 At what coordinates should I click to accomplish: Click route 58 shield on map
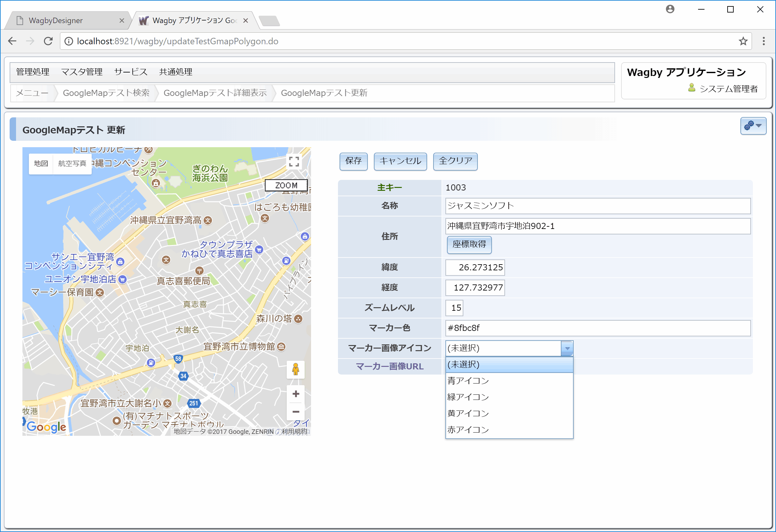point(178,359)
